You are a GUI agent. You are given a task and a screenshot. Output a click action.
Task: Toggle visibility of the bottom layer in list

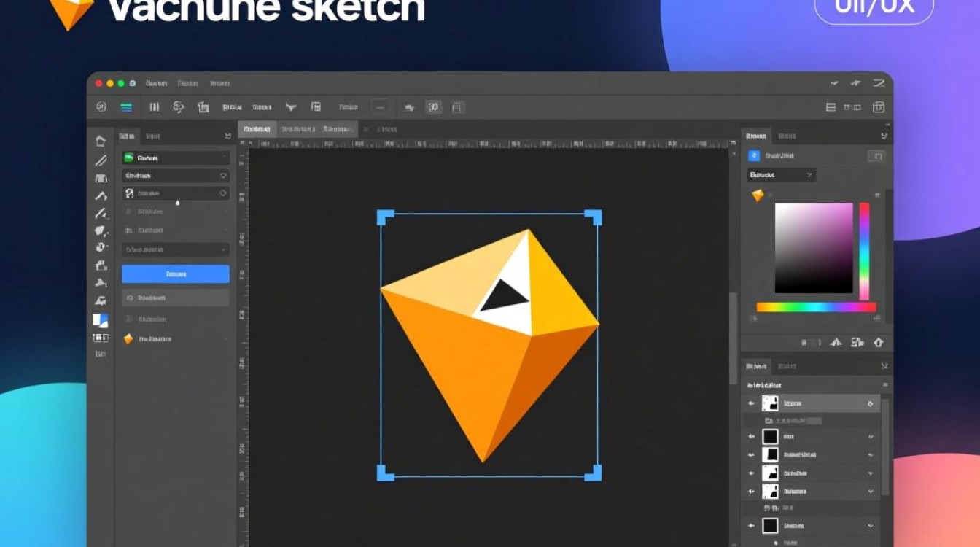tap(751, 525)
